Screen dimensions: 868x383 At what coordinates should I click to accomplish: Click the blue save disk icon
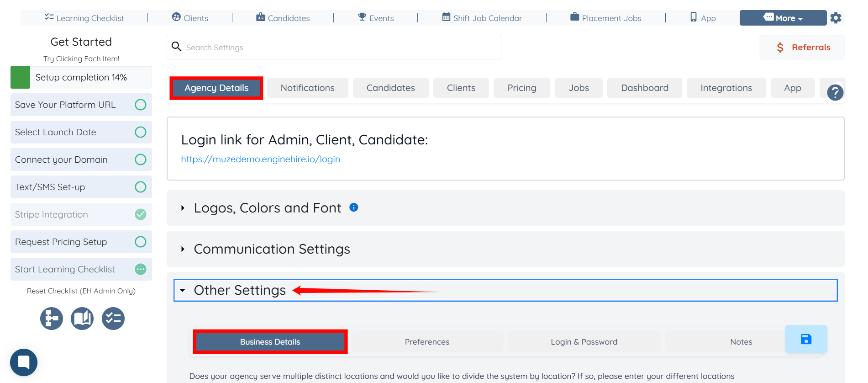click(806, 339)
